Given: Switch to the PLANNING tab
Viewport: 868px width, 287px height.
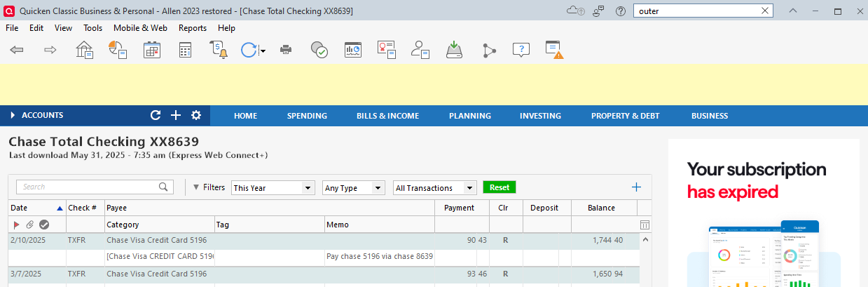Looking at the screenshot, I should (x=469, y=116).
